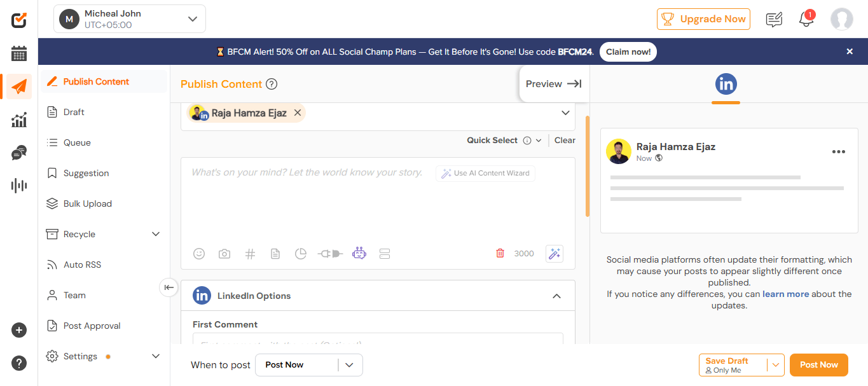Collapse the LinkedIn Options section
The height and width of the screenshot is (386, 868).
tap(556, 296)
